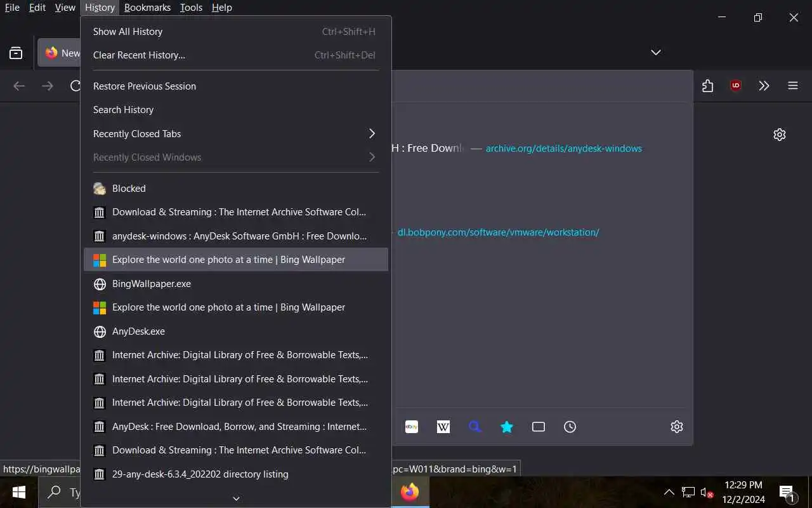Viewport: 812px width, 508px height.
Task: Open network status tray icon
Action: tap(688, 492)
